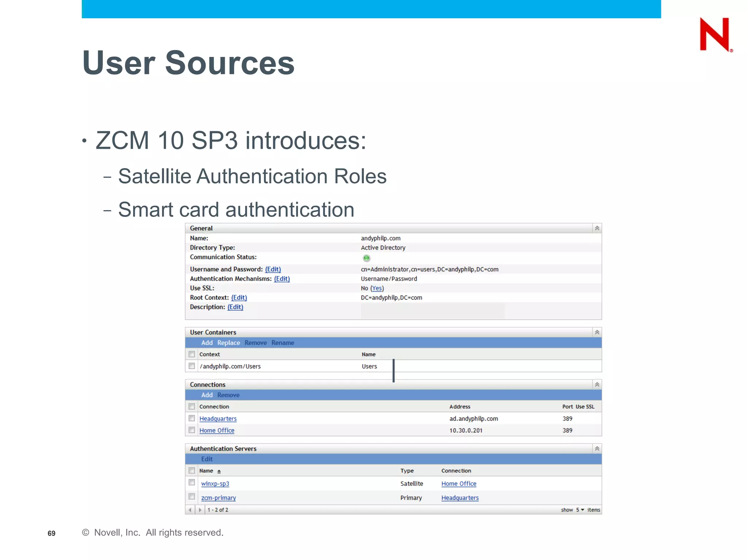Viewport: 747px width, 560px height.
Task: Click Replace in User Containers toolbar
Action: coord(229,343)
